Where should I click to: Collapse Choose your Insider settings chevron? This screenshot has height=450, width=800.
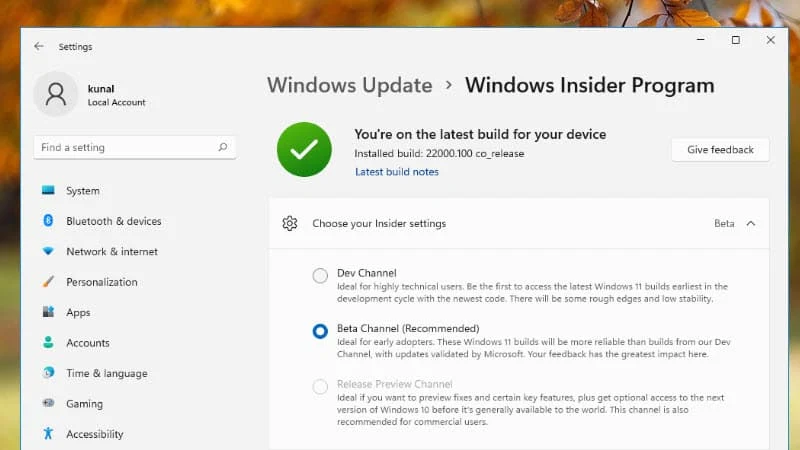[751, 223]
